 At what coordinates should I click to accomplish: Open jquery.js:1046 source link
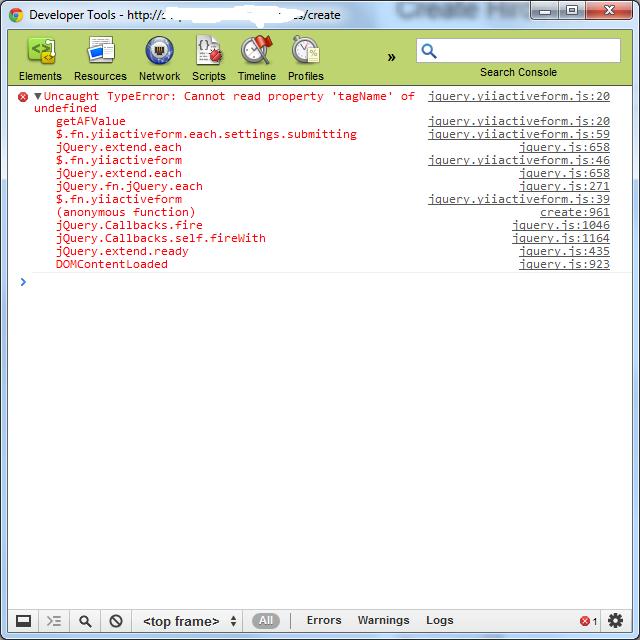560,225
